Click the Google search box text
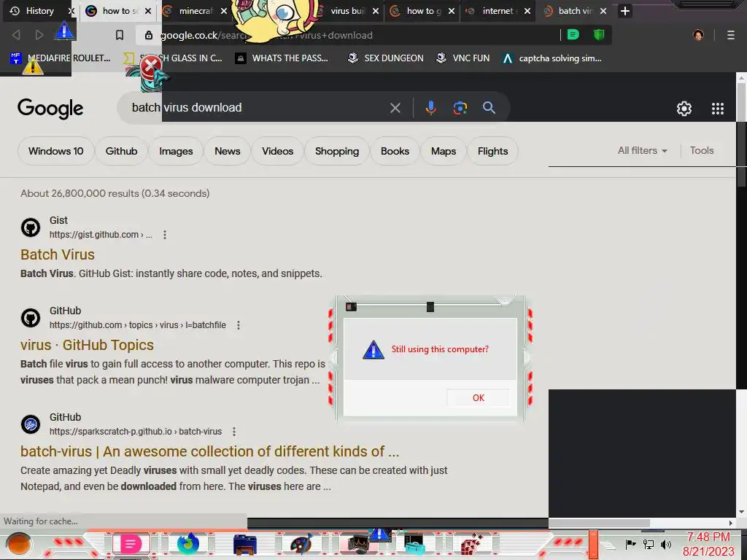The height and width of the screenshot is (560, 747). [x=187, y=108]
